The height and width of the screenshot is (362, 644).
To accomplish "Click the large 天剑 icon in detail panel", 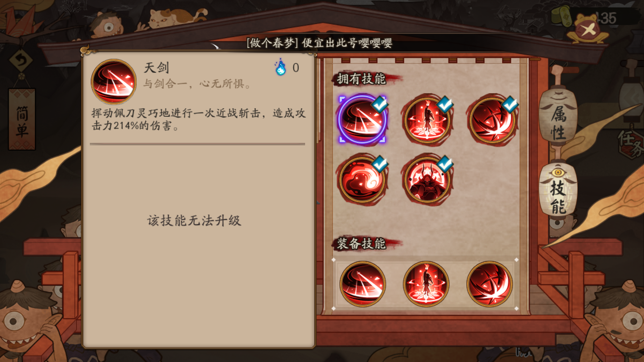I will pyautogui.click(x=114, y=82).
